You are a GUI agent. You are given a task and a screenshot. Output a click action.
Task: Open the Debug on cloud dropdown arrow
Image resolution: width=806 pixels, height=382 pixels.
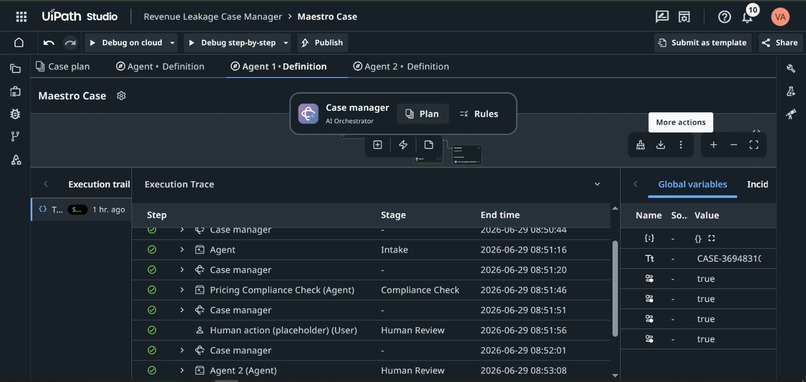tap(173, 43)
